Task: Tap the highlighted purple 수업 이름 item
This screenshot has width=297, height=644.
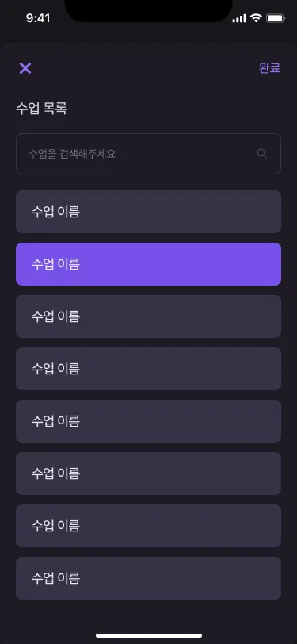Action: point(149,264)
